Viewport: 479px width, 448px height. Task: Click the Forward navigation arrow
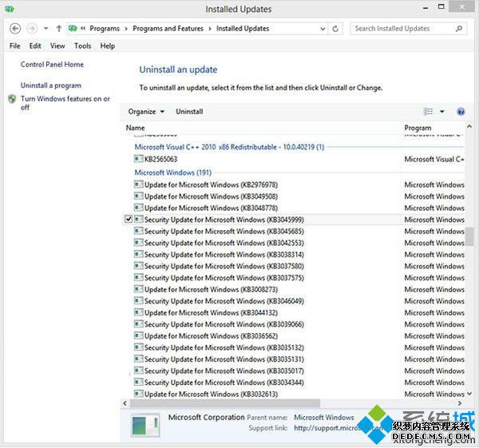(32, 29)
